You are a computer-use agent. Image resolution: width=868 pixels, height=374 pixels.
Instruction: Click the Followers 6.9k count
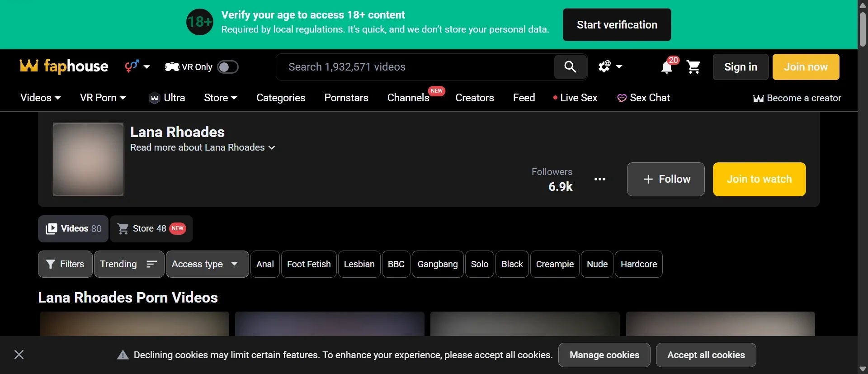coord(552,180)
